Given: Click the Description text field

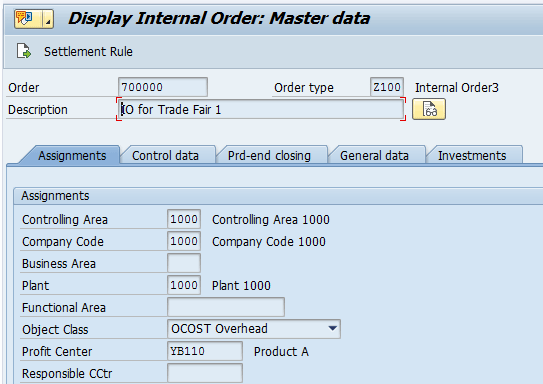Looking at the screenshot, I should click(261, 109).
